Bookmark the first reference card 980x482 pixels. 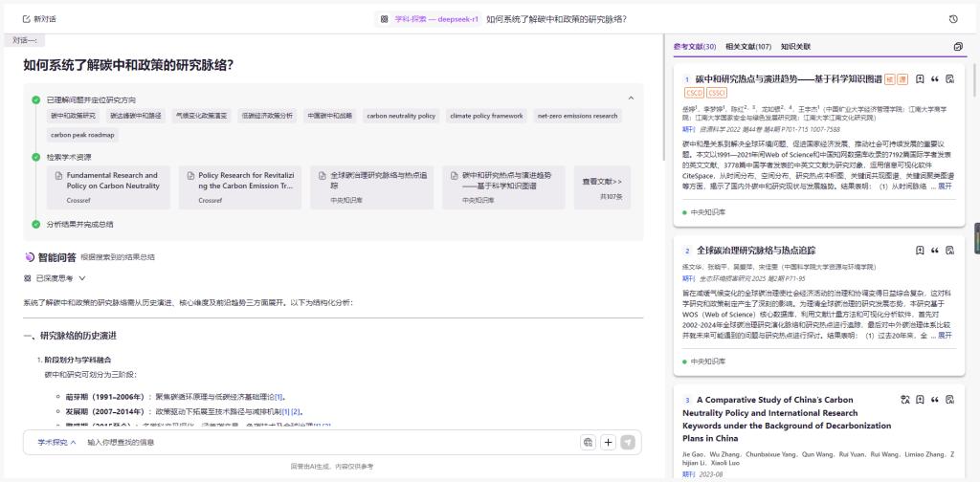click(920, 79)
